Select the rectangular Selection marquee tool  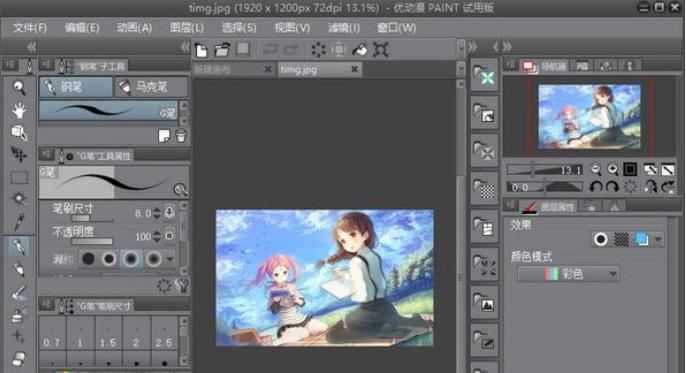click(x=19, y=177)
